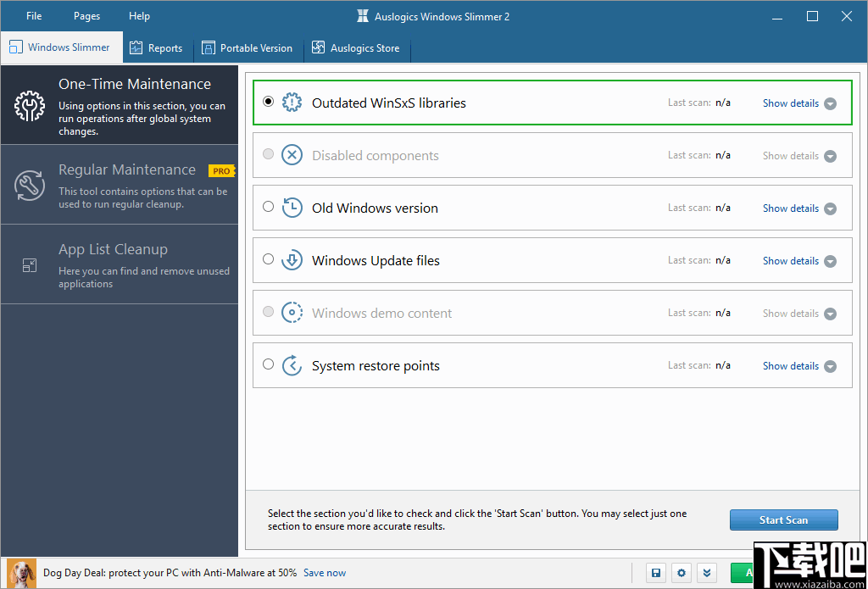Viewport: 868px width, 589px height.
Task: Select the Outdated WinSxS libraries radio button
Action: point(268,100)
